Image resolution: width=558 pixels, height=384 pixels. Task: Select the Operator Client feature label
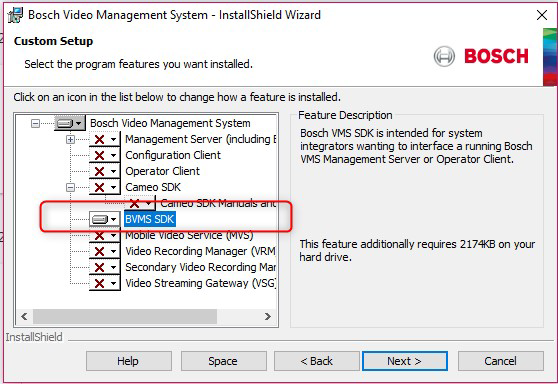click(x=162, y=171)
